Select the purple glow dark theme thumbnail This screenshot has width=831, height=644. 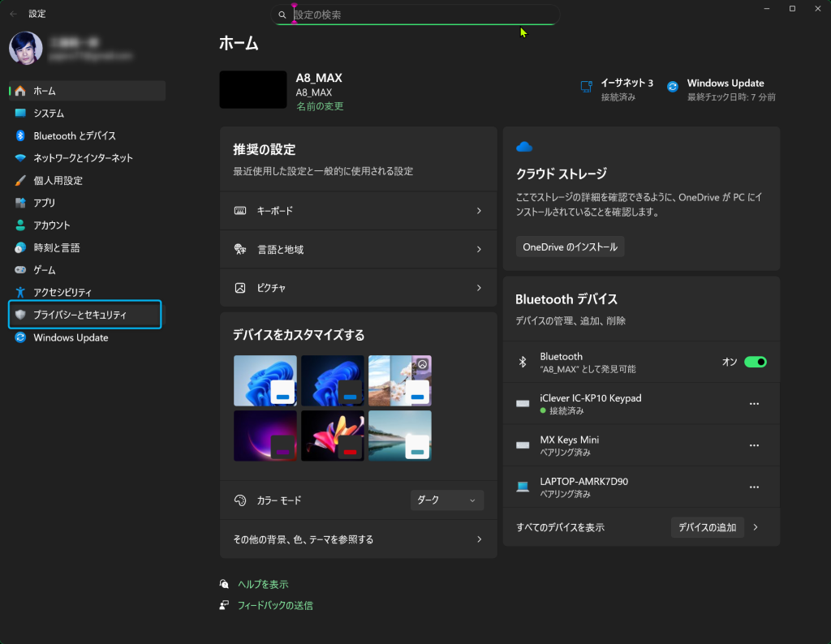pyautogui.click(x=265, y=436)
